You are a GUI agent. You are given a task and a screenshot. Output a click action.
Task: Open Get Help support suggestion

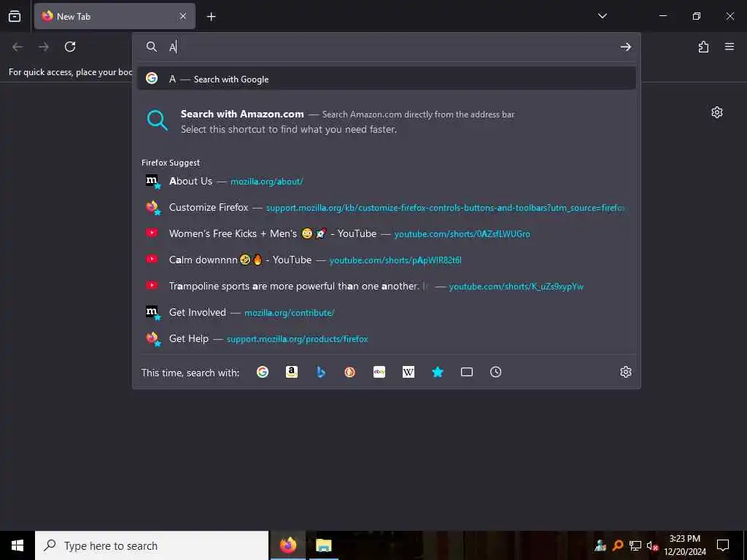coord(387,338)
